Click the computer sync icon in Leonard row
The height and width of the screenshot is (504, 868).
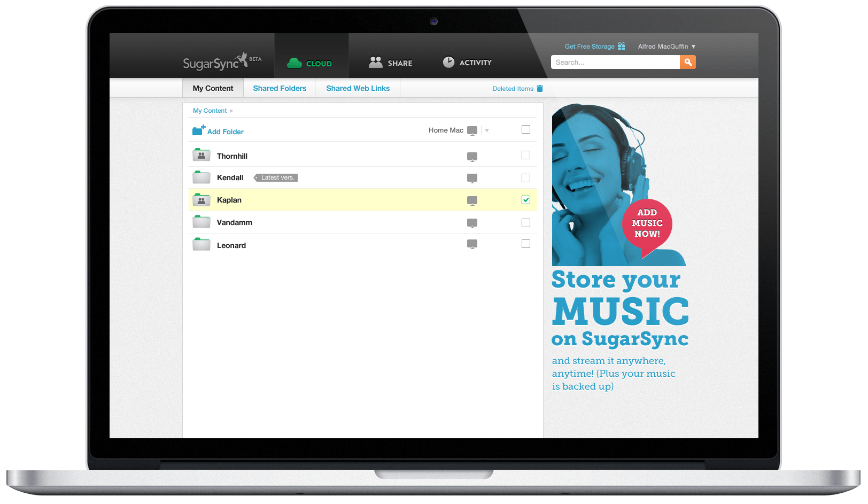point(472,244)
